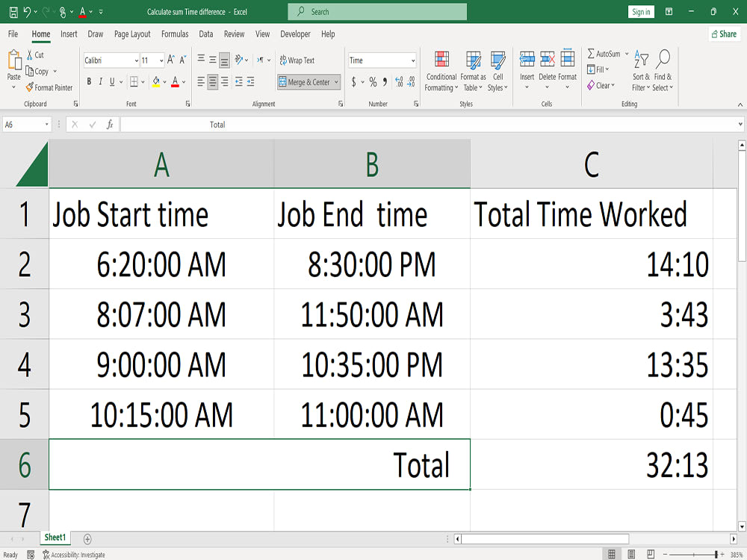Click the Decrease Indent icon
The image size is (747, 560).
click(239, 82)
